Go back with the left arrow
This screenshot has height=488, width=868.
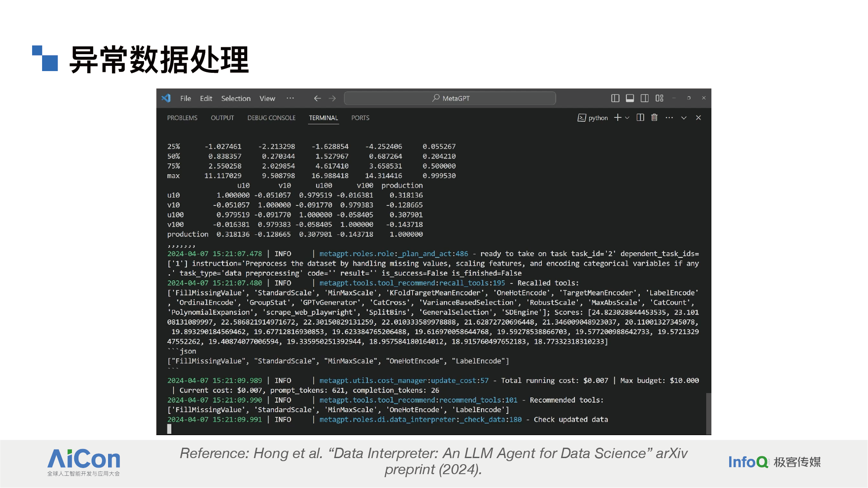click(x=318, y=98)
